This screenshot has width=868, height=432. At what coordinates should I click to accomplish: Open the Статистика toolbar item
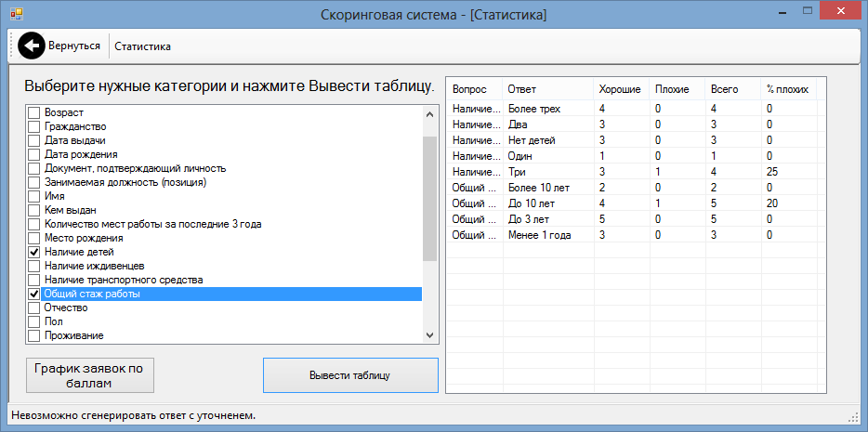pos(143,46)
